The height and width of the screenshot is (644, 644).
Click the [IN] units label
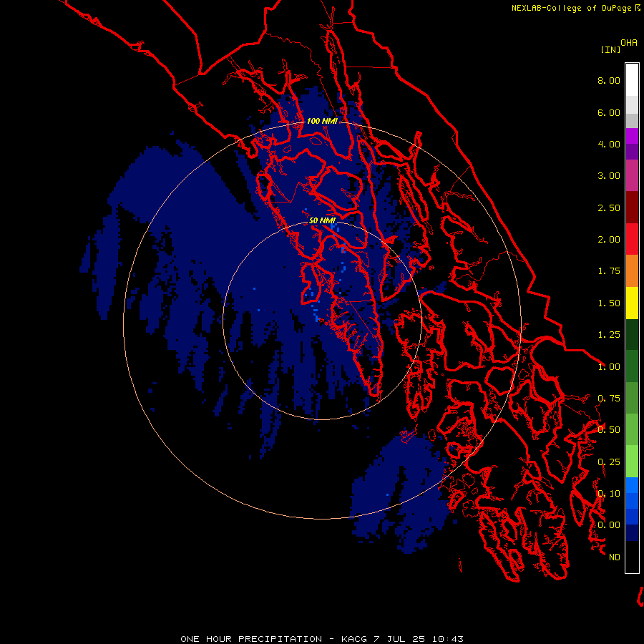tap(610, 49)
